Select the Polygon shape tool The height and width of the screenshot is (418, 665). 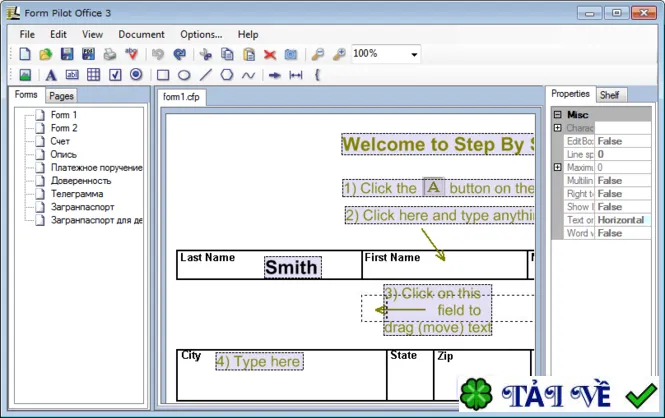tap(227, 75)
